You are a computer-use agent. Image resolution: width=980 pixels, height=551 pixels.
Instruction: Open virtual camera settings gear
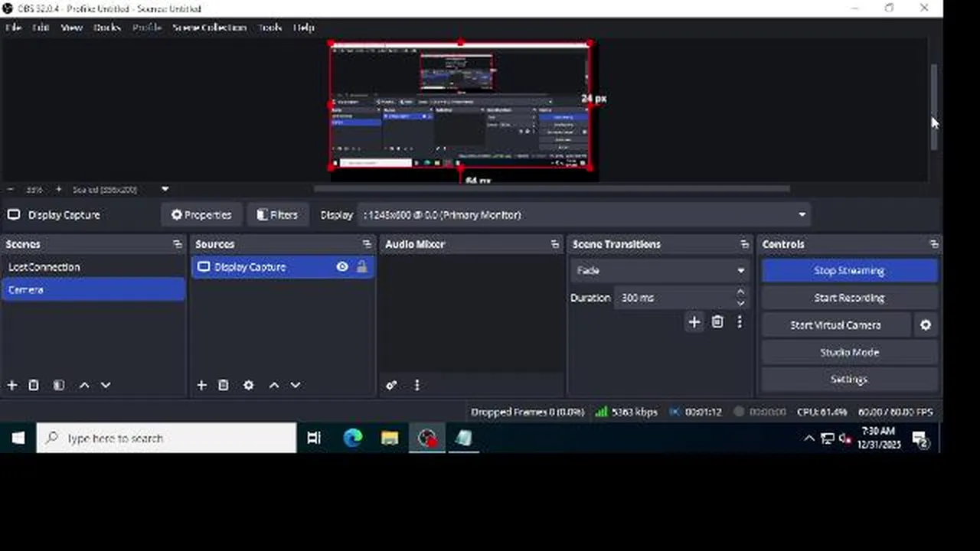(926, 325)
